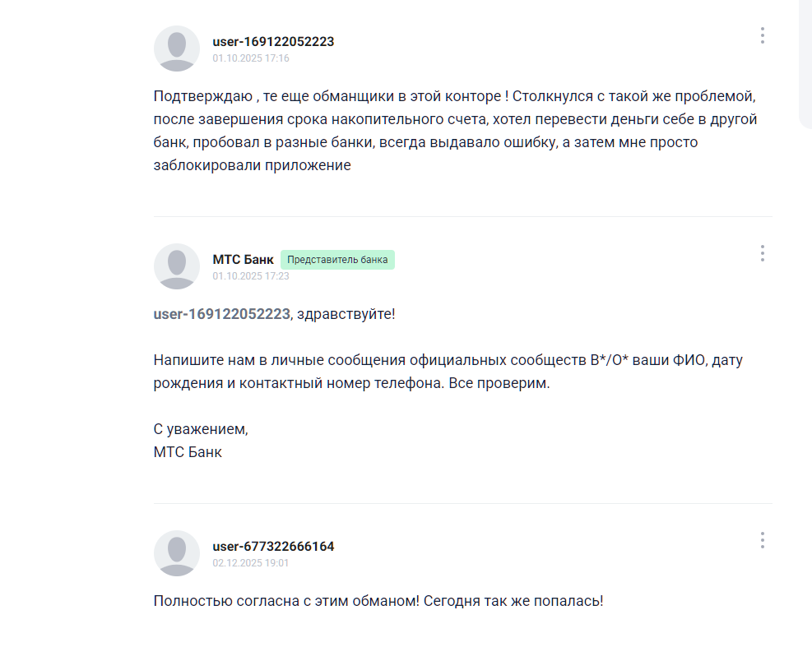The width and height of the screenshot is (812, 647).
Task: Click timestamp 01.10.2025 17:16
Action: (x=251, y=58)
